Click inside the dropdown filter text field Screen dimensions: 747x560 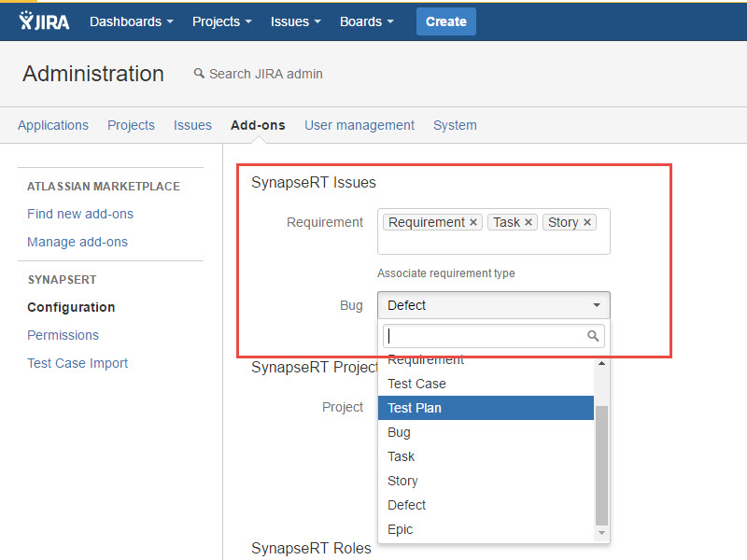[x=484, y=336]
